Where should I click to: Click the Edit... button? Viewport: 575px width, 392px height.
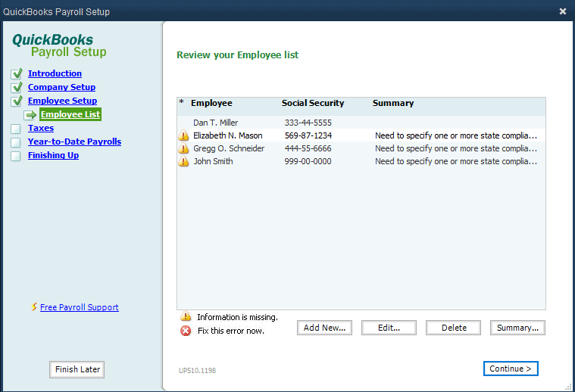389,328
